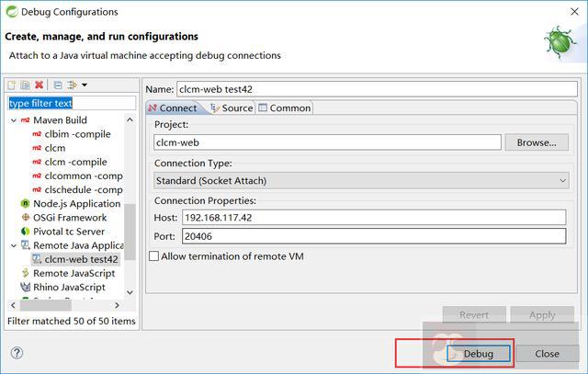Click the Debug button
The width and height of the screenshot is (588, 374).
(478, 353)
